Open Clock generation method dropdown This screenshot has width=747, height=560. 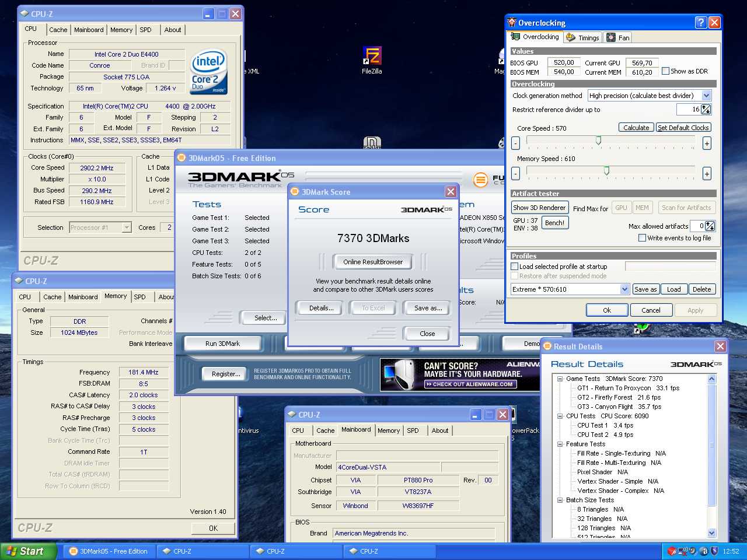707,96
